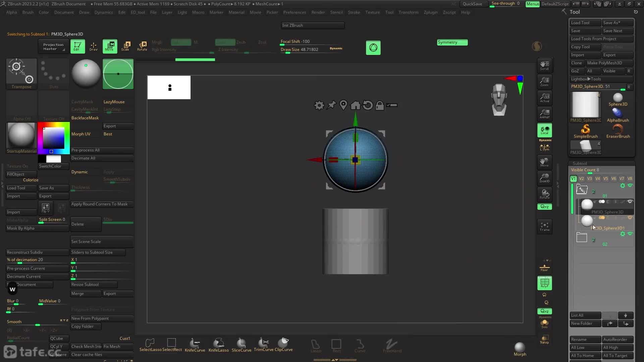644x362 pixels.
Task: Open the Menus dropdown in top right
Action: point(533,4)
